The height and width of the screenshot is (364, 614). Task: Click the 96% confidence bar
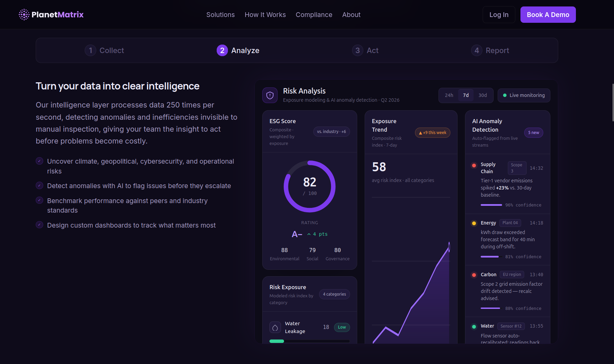491,205
